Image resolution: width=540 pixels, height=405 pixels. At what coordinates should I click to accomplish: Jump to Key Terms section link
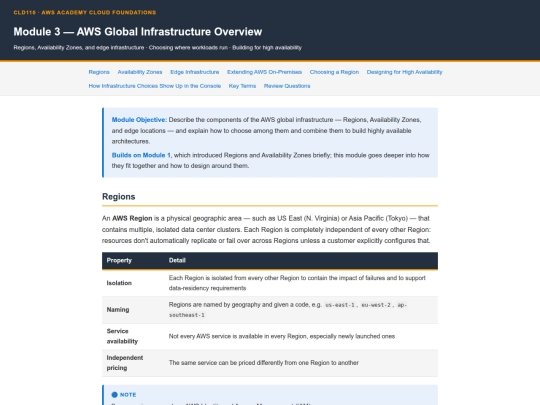[242, 86]
